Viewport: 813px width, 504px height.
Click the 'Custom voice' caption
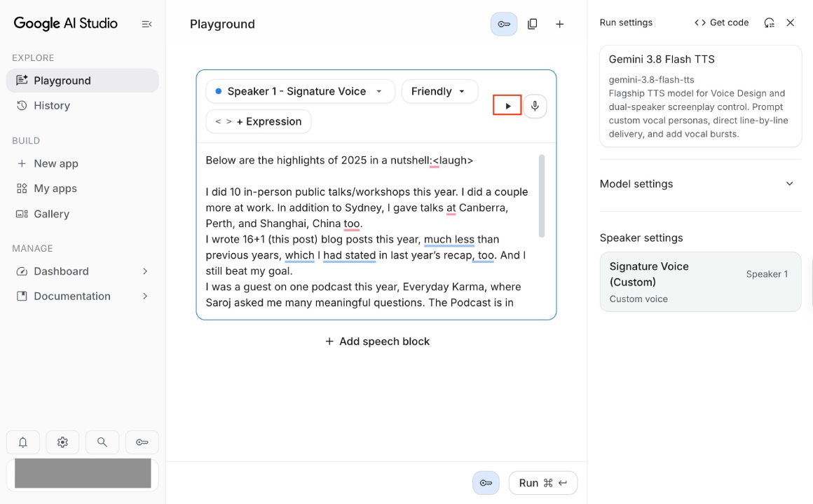coord(638,299)
